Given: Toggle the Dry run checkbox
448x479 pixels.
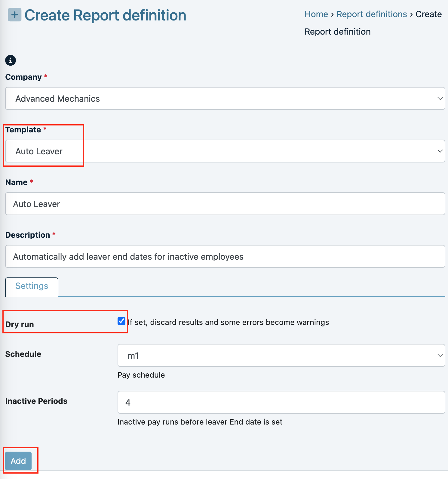Looking at the screenshot, I should pos(121,321).
